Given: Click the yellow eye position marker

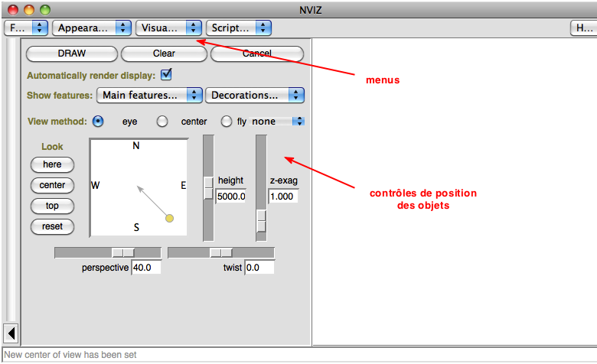Looking at the screenshot, I should pos(169,219).
